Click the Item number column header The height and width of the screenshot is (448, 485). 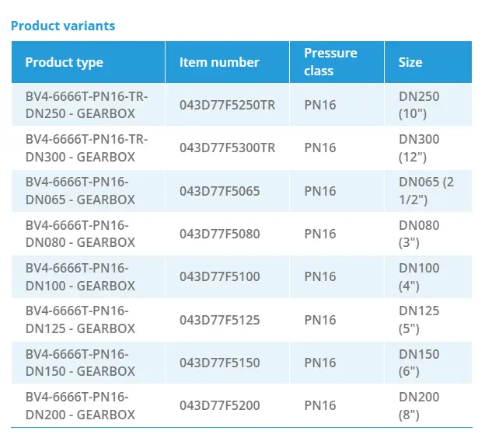pos(219,62)
